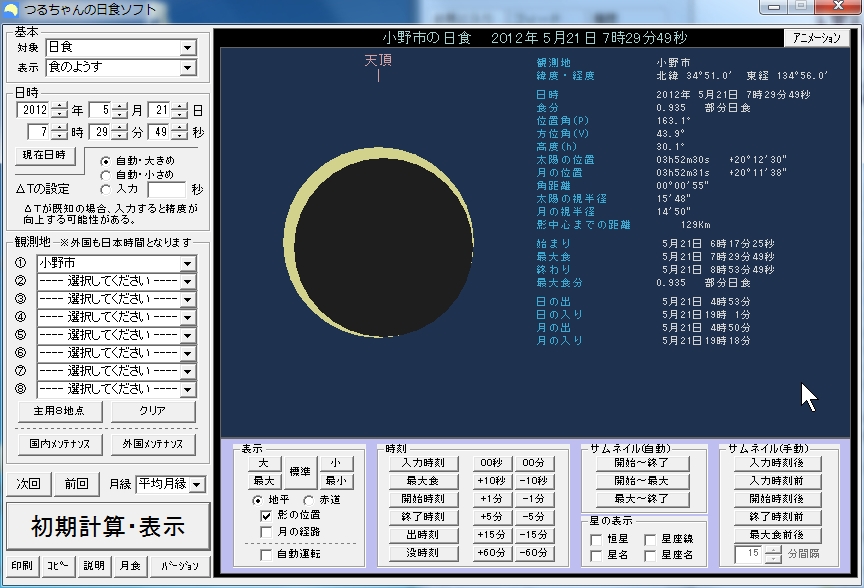Select the 入力 radio button for ΔT
Image resolution: width=864 pixels, height=588 pixels.
(x=105, y=189)
